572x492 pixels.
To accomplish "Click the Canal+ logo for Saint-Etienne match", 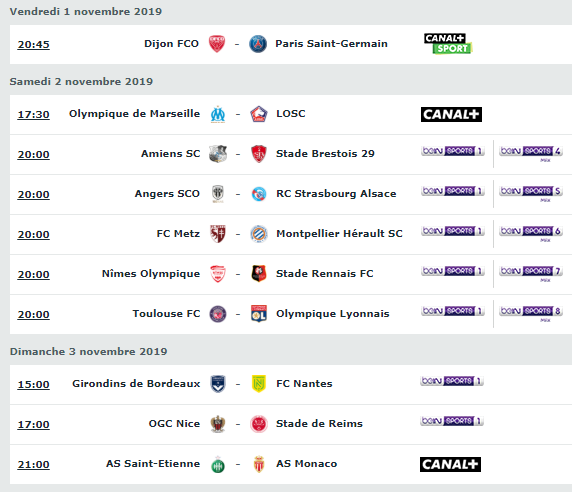I will tap(450, 464).
